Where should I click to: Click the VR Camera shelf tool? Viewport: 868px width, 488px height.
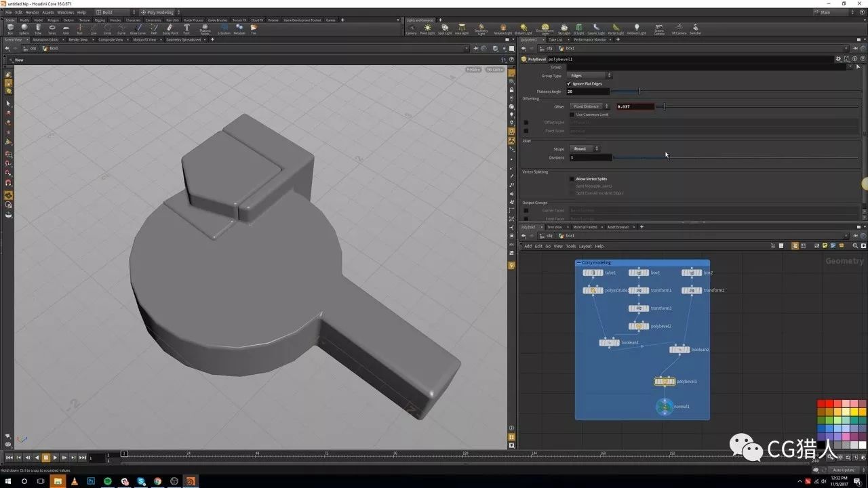pos(678,29)
